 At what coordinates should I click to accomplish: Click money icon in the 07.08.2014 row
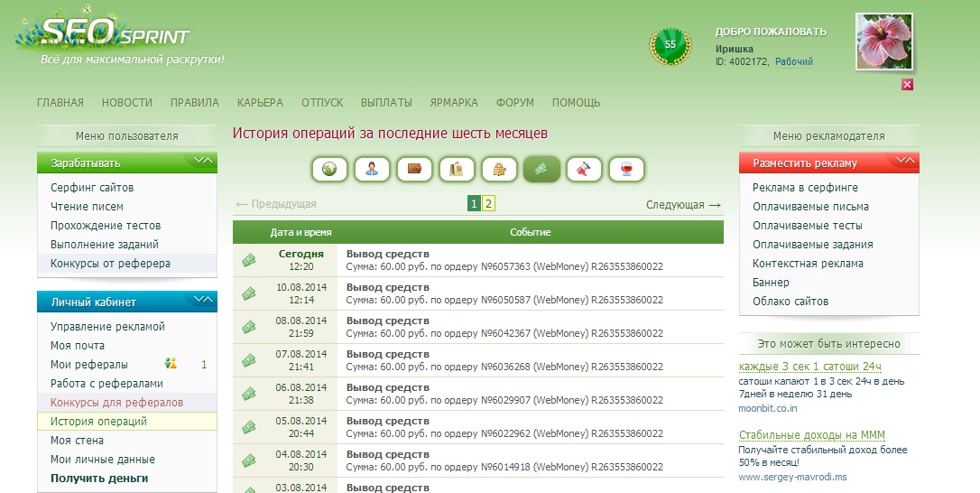[249, 360]
